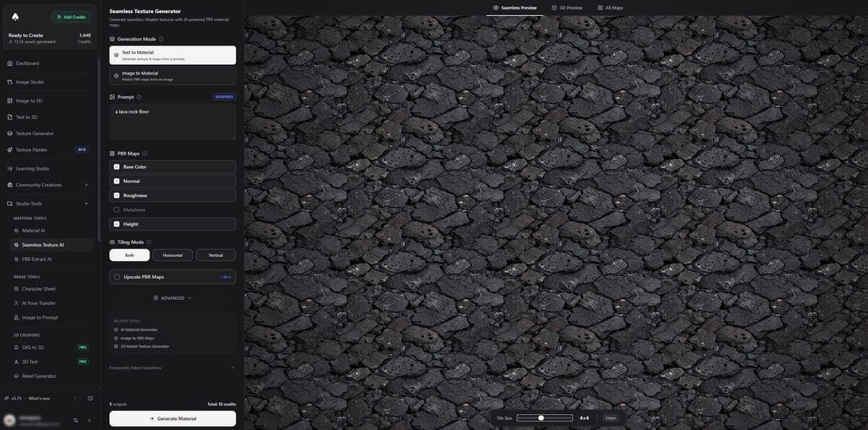Enable the Upscale PBR Maps checkbox
This screenshot has height=430, width=868.
pyautogui.click(x=116, y=277)
